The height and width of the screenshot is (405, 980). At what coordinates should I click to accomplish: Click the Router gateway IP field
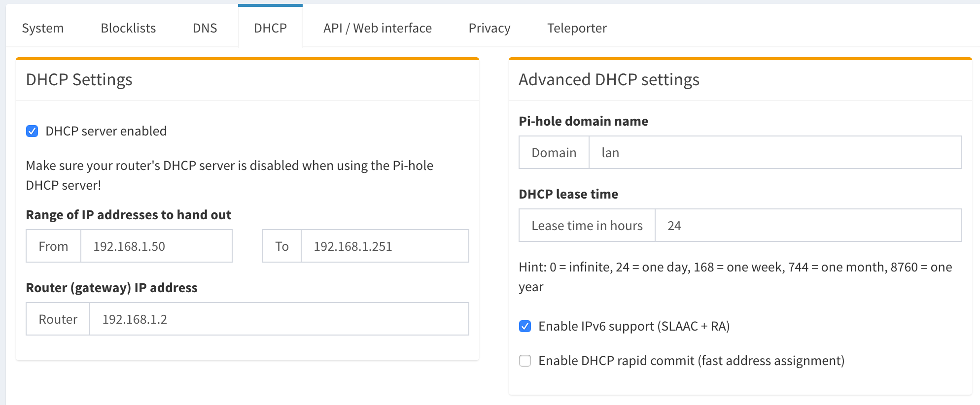tap(279, 319)
